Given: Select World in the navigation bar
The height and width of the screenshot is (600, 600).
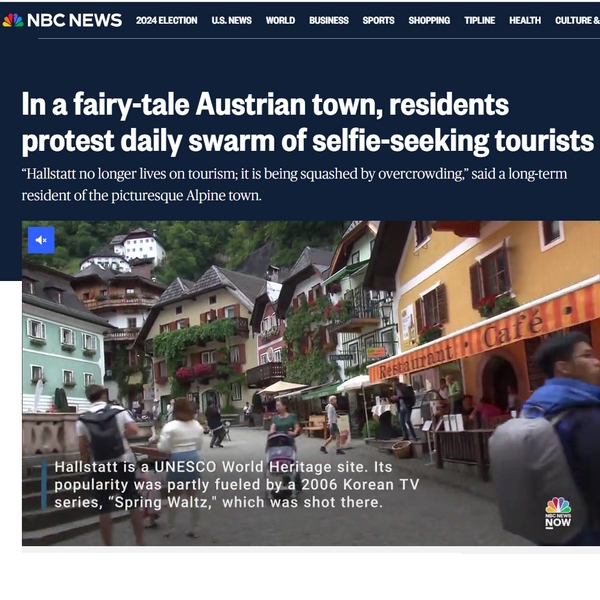Looking at the screenshot, I should [x=280, y=20].
